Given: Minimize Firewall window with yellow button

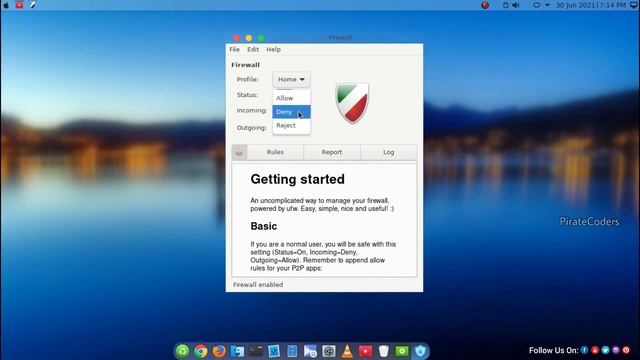Looking at the screenshot, I should point(249,38).
